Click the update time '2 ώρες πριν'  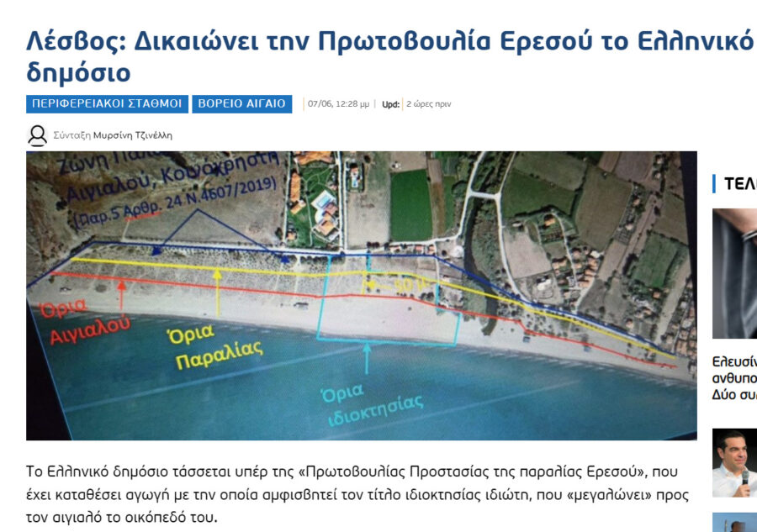tap(429, 104)
